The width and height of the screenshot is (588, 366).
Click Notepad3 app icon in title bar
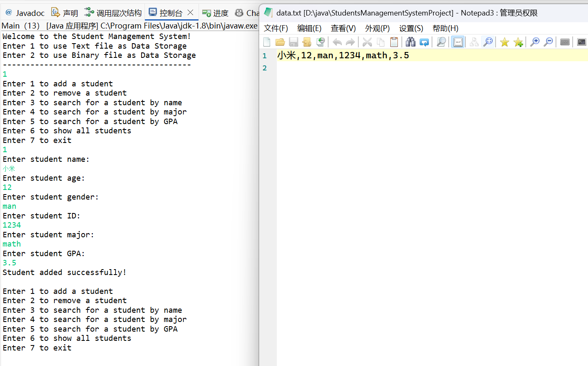tap(268, 13)
